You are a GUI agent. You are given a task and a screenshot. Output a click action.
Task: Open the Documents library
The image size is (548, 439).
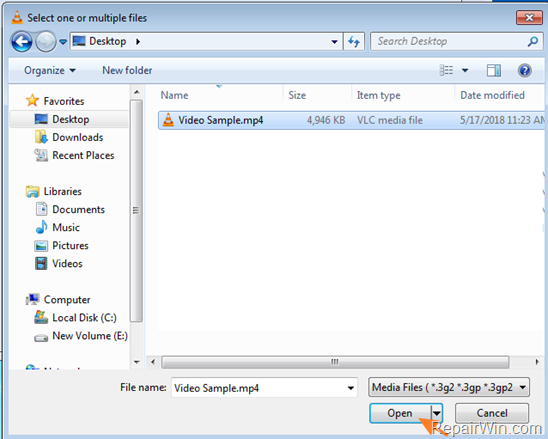click(79, 209)
